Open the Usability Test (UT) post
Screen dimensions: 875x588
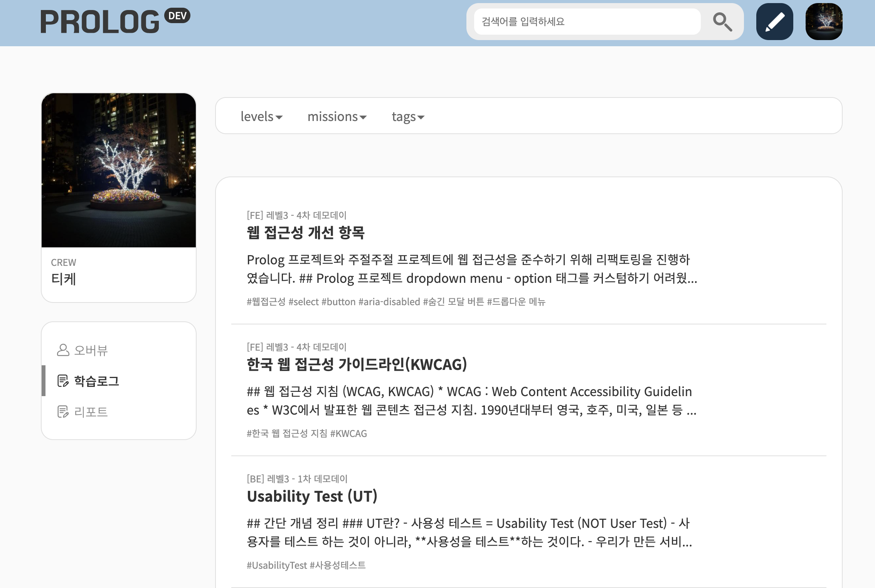[312, 496]
